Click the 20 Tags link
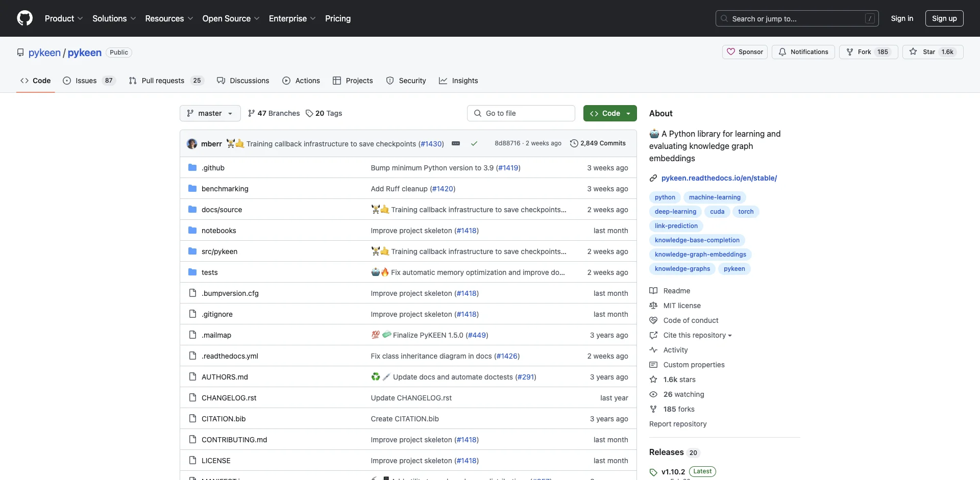This screenshot has width=980, height=480. pos(324,113)
